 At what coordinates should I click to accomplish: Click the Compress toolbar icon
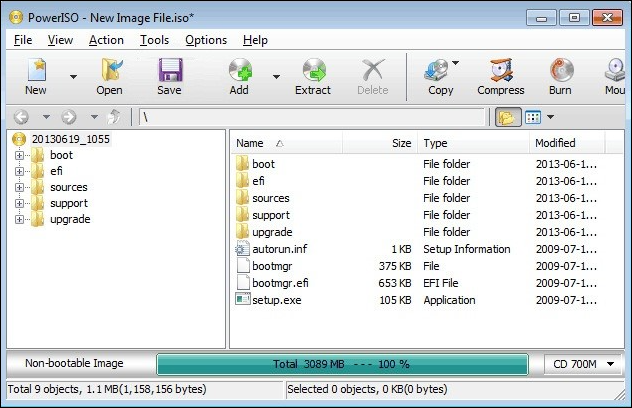[x=500, y=75]
